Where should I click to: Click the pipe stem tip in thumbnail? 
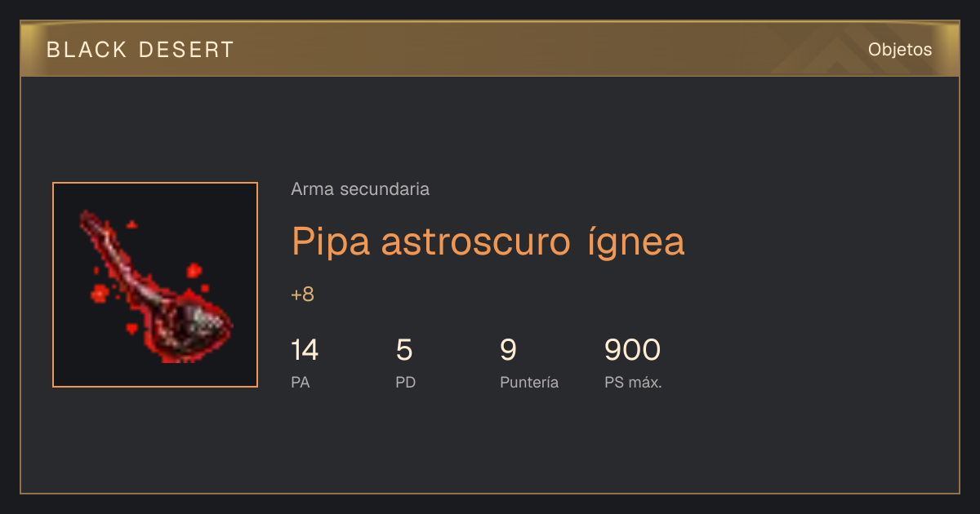(89, 219)
